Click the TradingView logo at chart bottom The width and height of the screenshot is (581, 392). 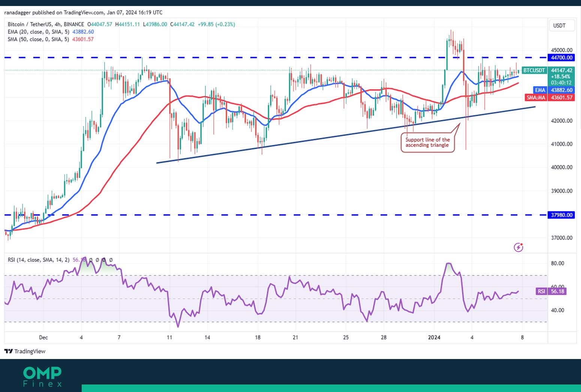coord(25,351)
